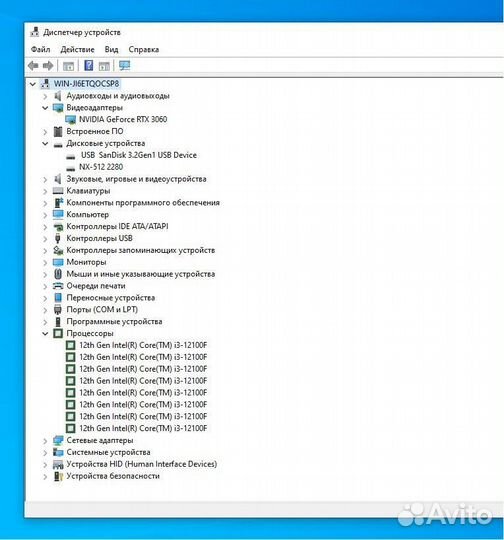Select the NX-512 2280 drive
The width and height of the screenshot is (504, 540).
[x=101, y=167]
